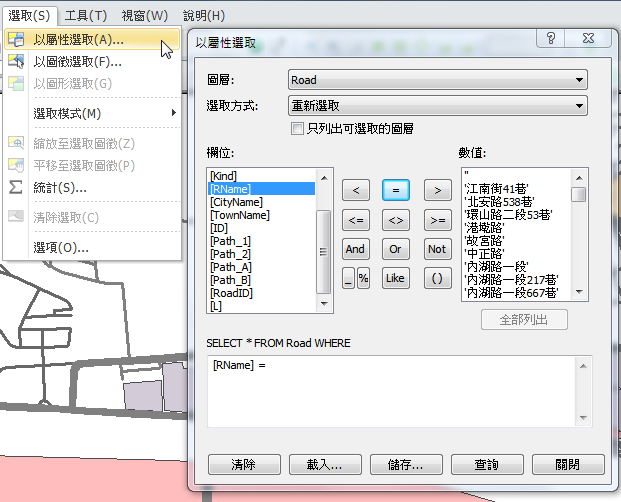Choose 選項(O)... menu entry
Image resolution: width=621 pixels, height=502 pixels.
tap(92, 247)
